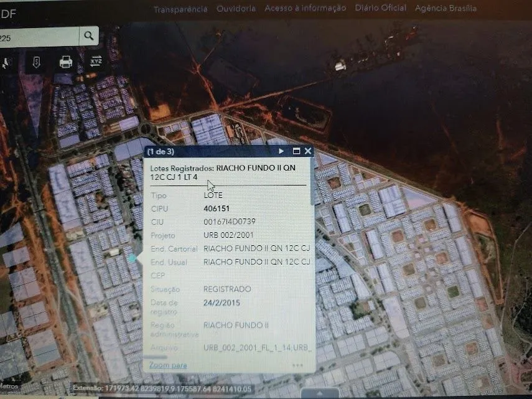Open the print tool
This screenshot has height=399, width=532.
tap(66, 62)
